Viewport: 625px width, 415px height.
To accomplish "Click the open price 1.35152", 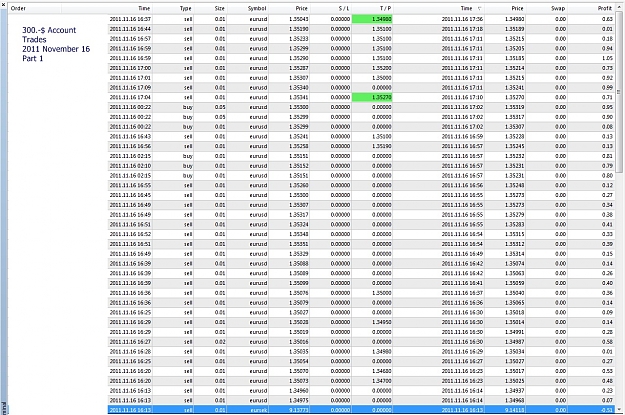I will pyautogui.click(x=299, y=166).
